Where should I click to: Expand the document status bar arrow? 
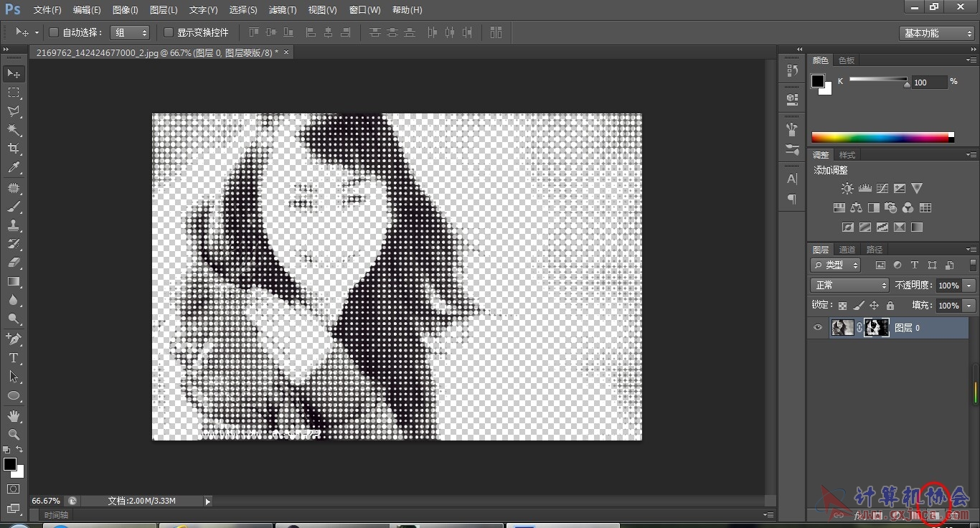tap(208, 501)
